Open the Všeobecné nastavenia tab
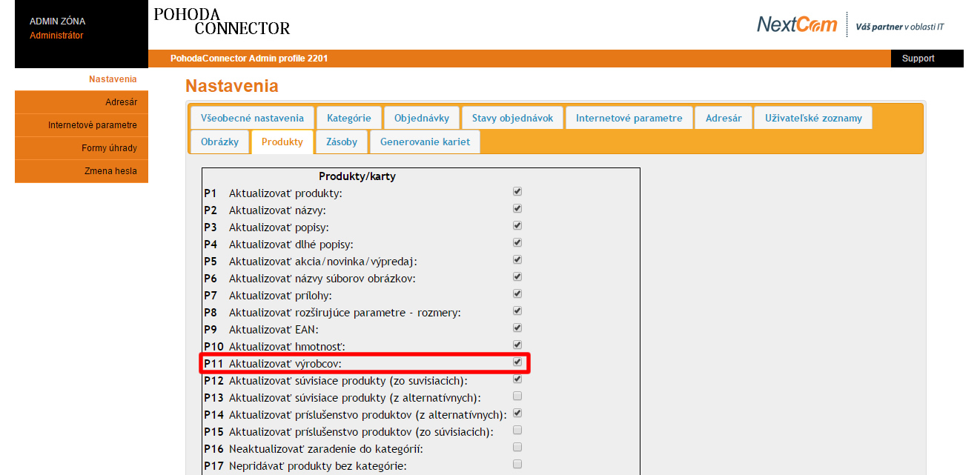The height and width of the screenshot is (475, 980). (x=252, y=118)
